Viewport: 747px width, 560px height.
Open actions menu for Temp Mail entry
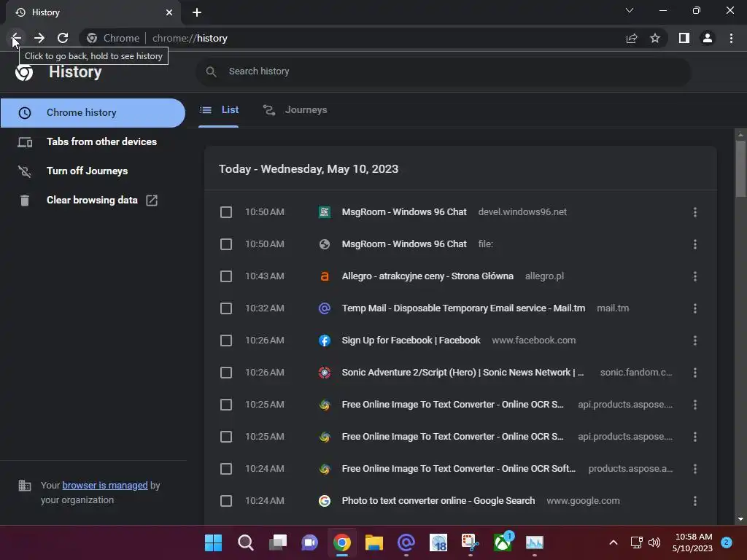point(695,308)
